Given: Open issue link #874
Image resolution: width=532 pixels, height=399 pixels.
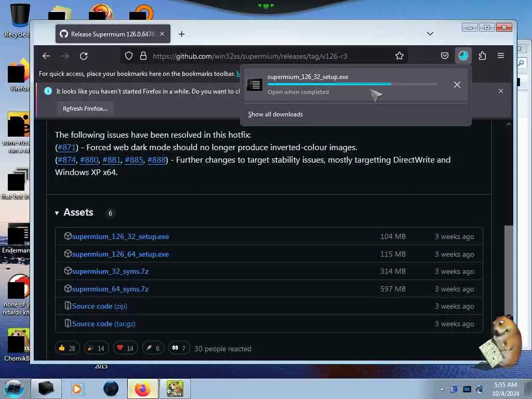Looking at the screenshot, I should coord(67,160).
